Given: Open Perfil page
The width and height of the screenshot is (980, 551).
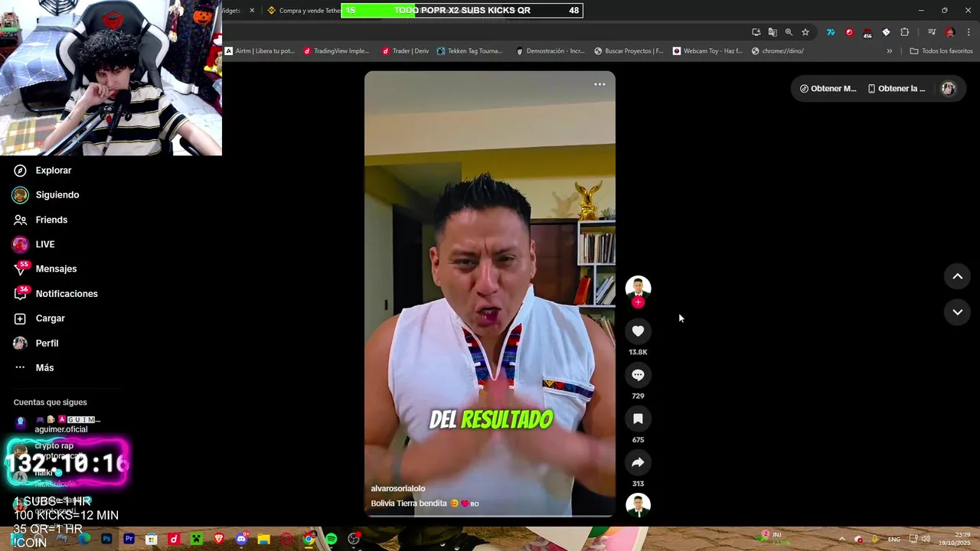Looking at the screenshot, I should 36,343.
